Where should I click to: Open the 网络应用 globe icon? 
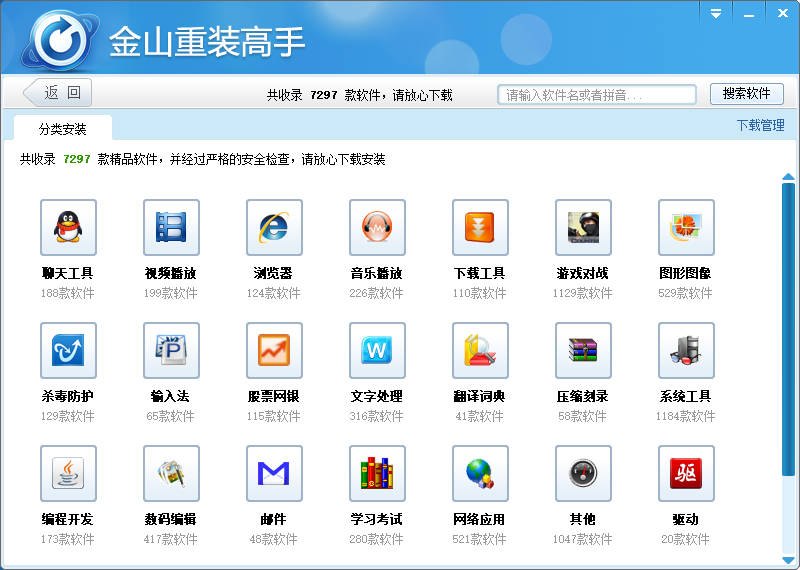click(x=480, y=474)
